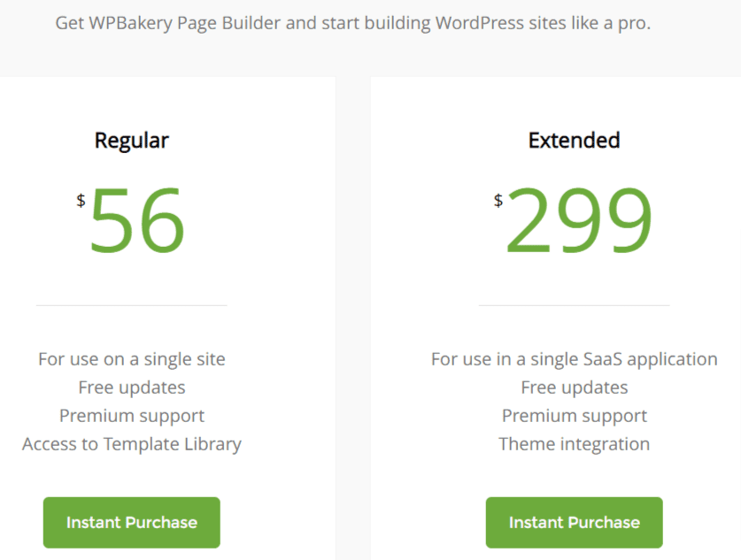Click the Regular plan Instant Purchase button
The width and height of the screenshot is (741, 560).
tap(131, 522)
